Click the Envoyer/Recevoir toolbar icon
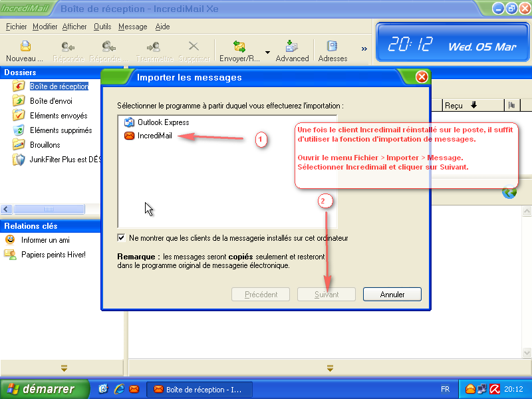This screenshot has width=532, height=399. coord(239,46)
